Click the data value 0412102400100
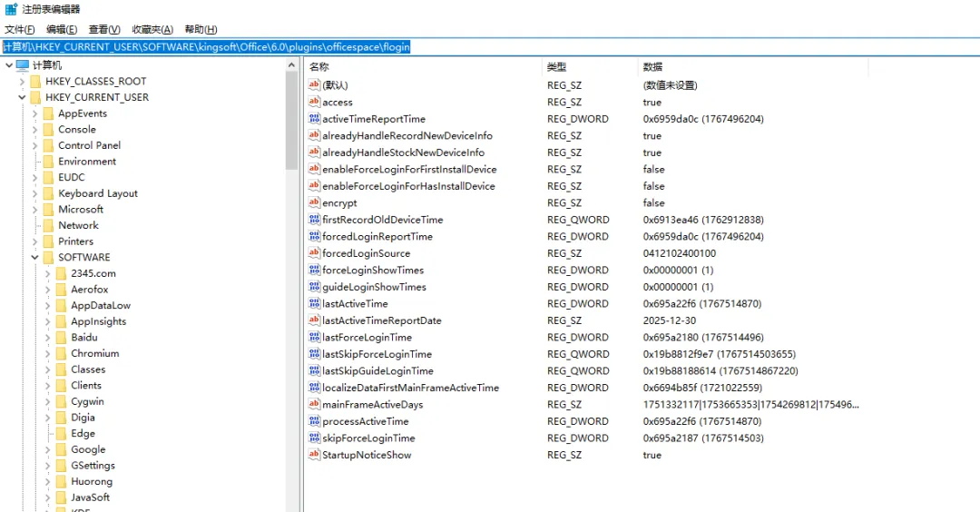Viewport: 980px width, 512px height. [x=680, y=253]
